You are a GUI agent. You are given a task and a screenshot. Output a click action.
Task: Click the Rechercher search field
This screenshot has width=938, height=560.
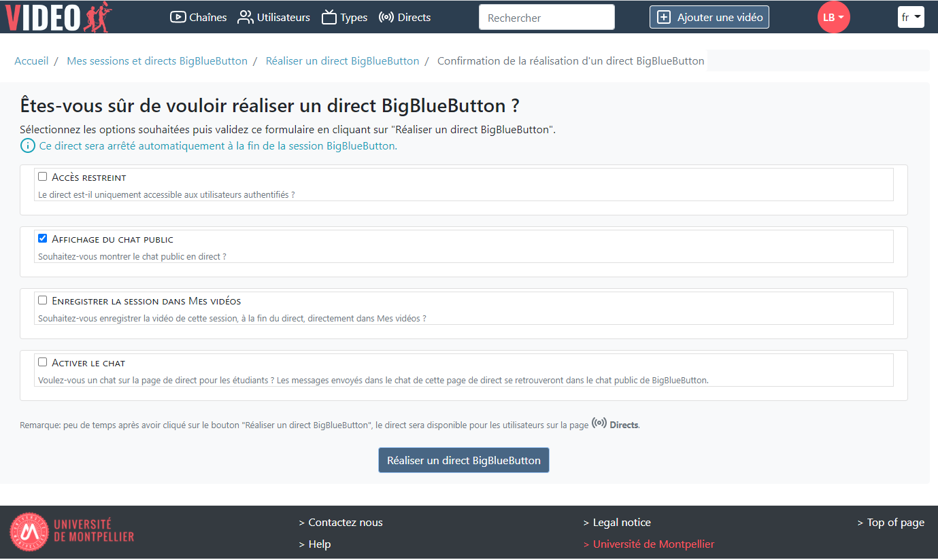pyautogui.click(x=546, y=18)
